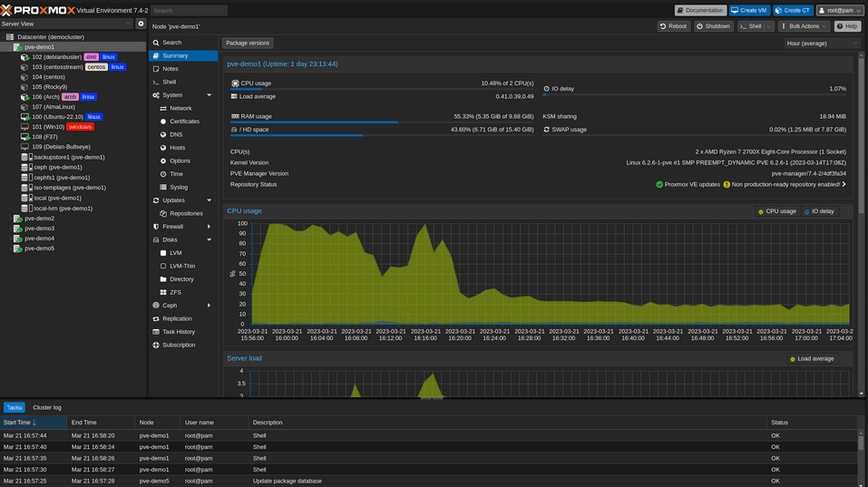This screenshot has height=487, width=868.
Task: Click the Proxmox logo icon
Action: click(x=6, y=10)
